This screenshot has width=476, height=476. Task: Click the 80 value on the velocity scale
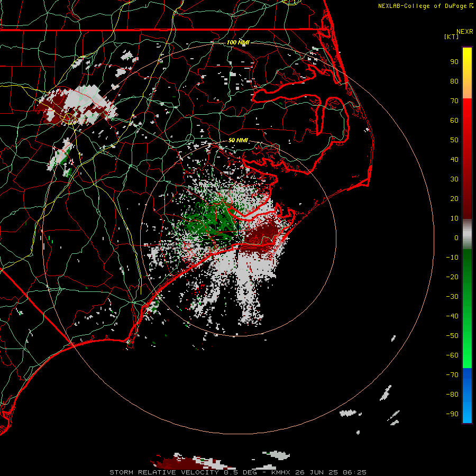(x=454, y=81)
